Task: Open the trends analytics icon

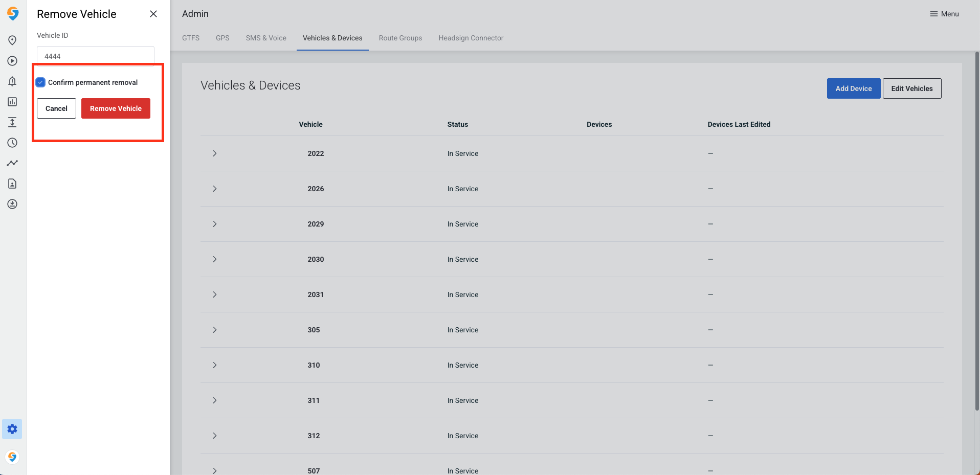Action: pos(12,163)
